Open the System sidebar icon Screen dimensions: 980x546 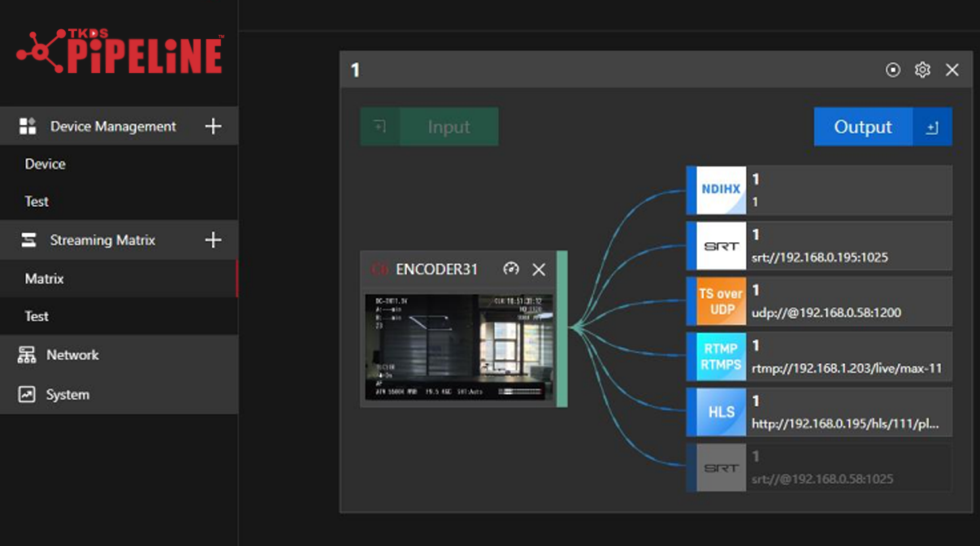click(x=27, y=394)
